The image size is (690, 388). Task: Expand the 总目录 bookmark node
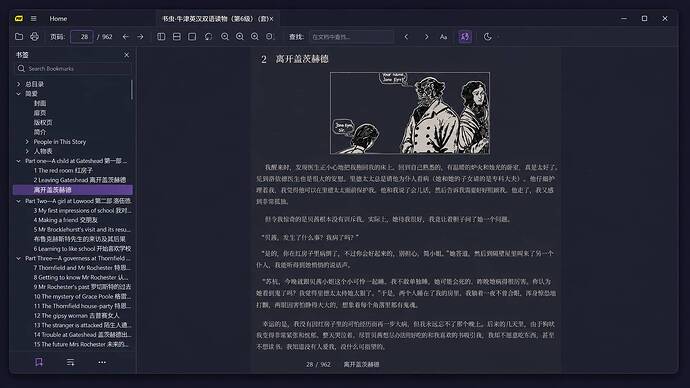pos(18,84)
